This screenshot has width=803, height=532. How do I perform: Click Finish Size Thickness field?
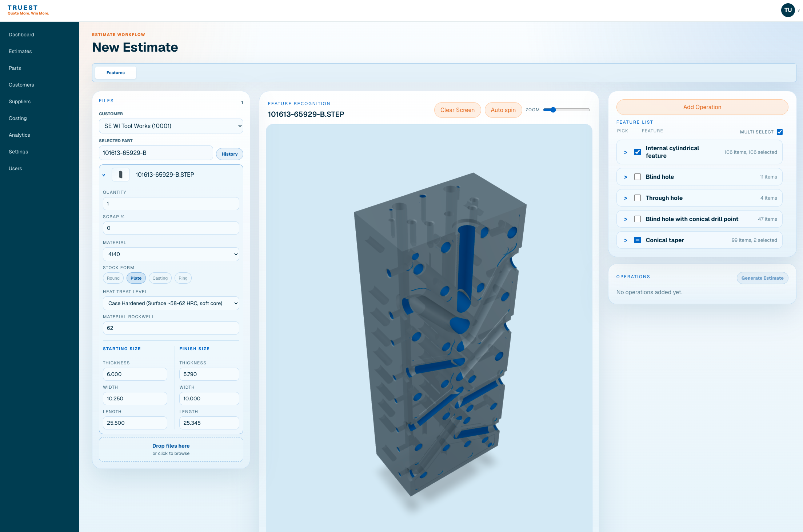tap(209, 374)
